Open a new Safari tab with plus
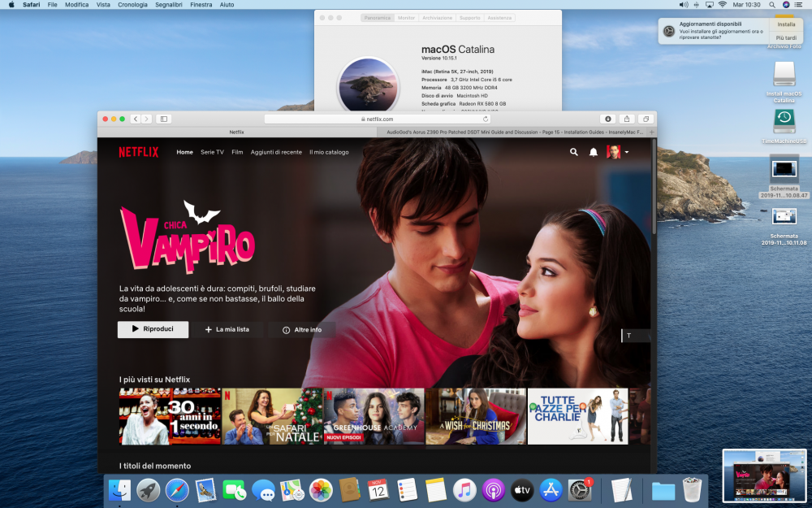The height and width of the screenshot is (508, 812). pos(652,132)
